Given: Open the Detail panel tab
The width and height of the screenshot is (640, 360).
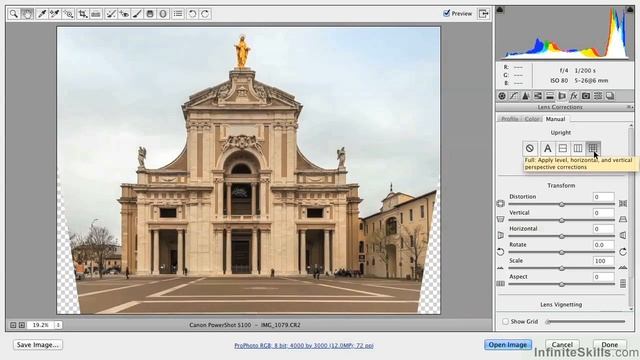Looking at the screenshot, I should click(x=526, y=96).
